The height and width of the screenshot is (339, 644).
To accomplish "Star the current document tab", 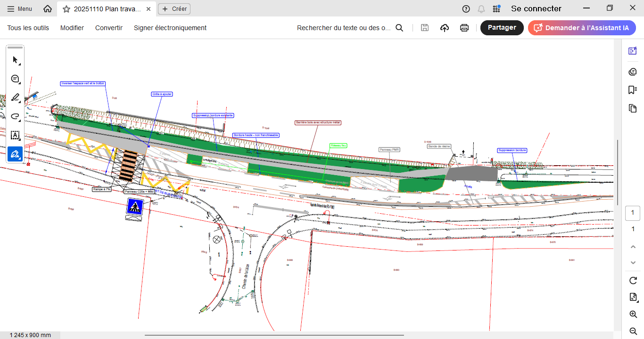I will tap(66, 9).
